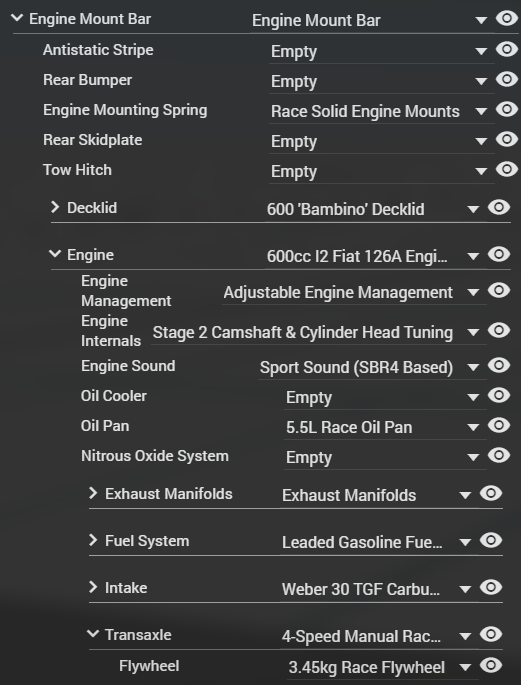This screenshot has height=685, width=521.
Task: Select the Transaxle tree item label
Action: coord(138,635)
